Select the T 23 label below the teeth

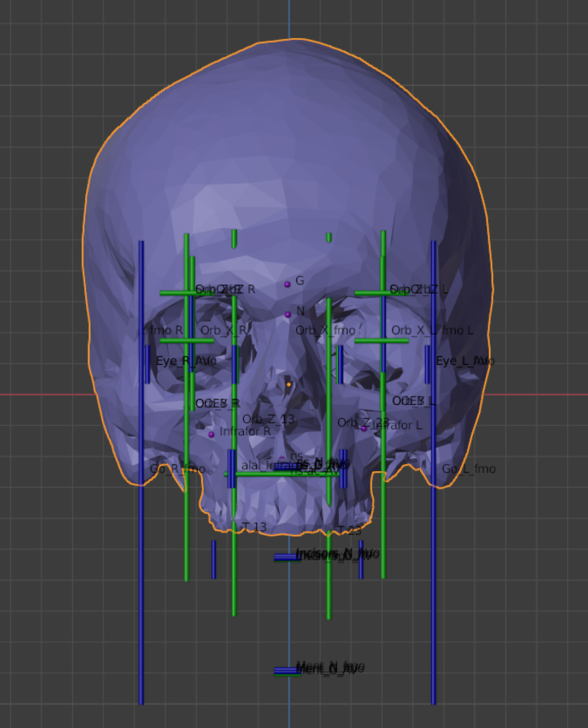(x=349, y=530)
